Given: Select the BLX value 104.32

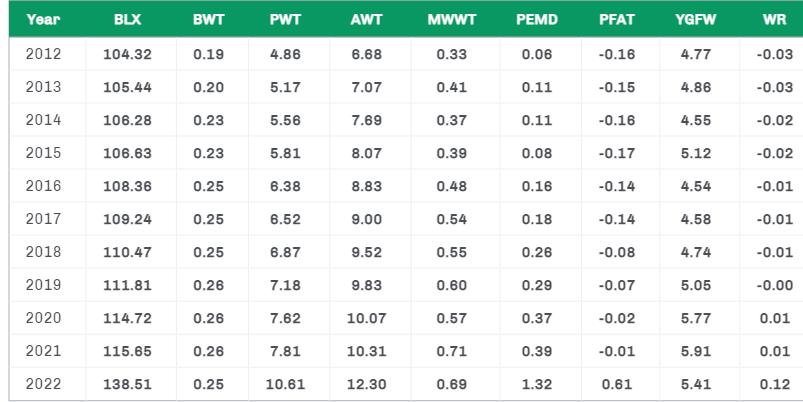Looking at the screenshot, I should (x=126, y=54).
